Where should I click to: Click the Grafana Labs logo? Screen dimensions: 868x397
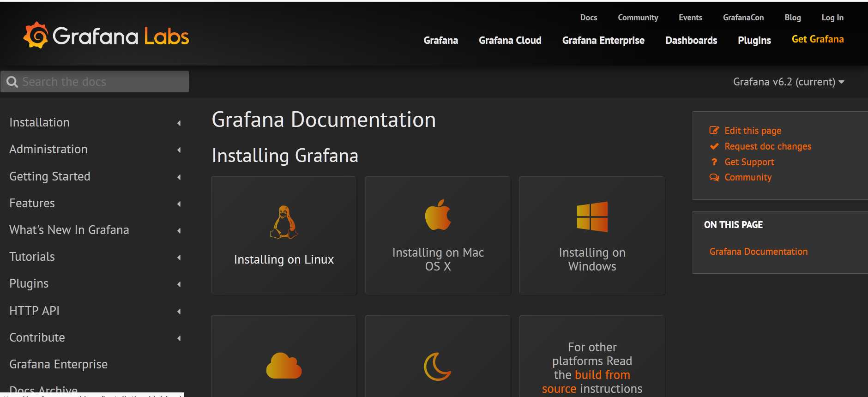click(x=106, y=36)
